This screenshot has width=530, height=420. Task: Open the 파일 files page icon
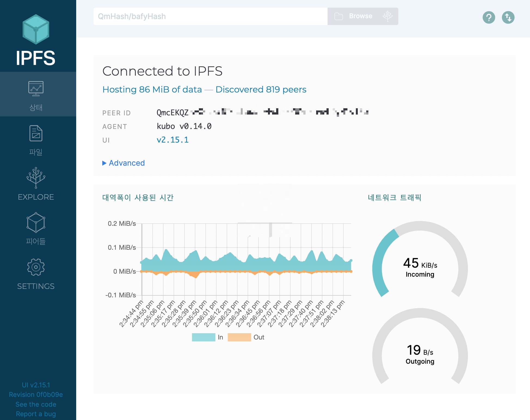pyautogui.click(x=36, y=134)
